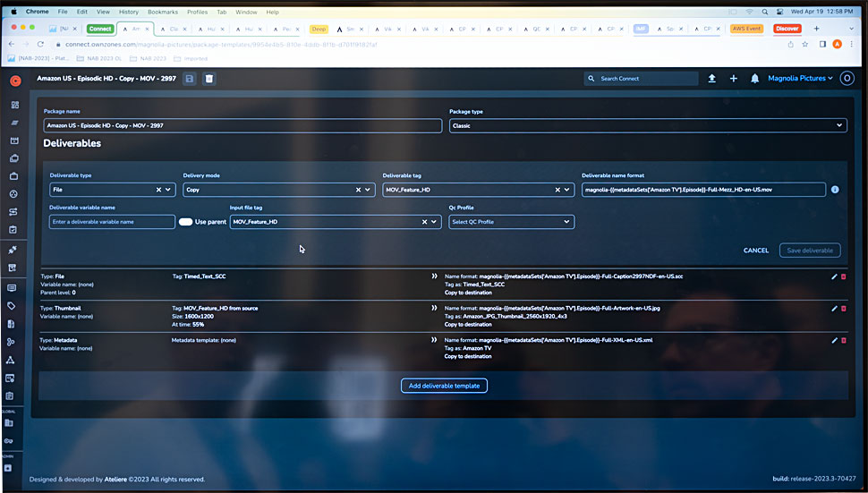Viewport: 868px width, 493px height.
Task: Open the dashboard grid icon in sidebar
Action: (x=15, y=105)
